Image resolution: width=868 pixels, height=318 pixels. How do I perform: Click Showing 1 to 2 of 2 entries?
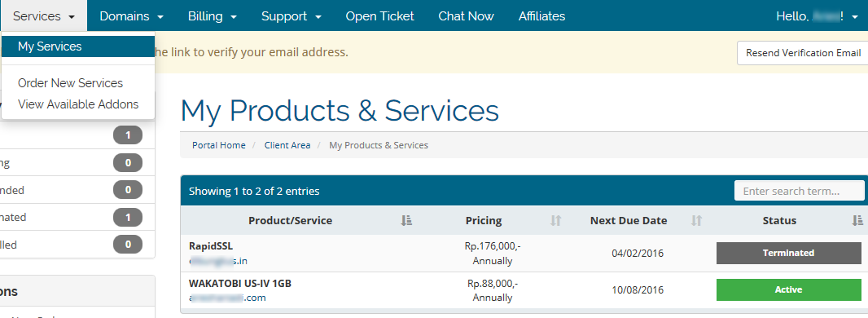254,191
